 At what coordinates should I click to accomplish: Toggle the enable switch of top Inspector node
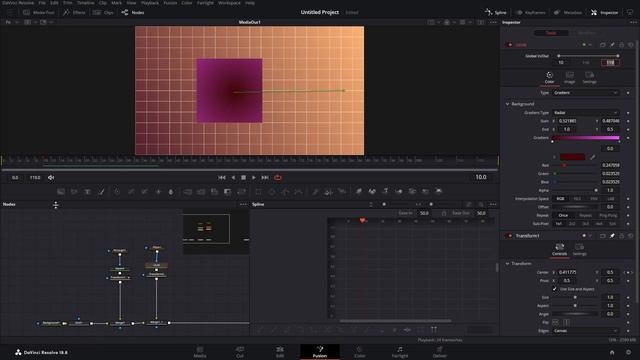[509, 45]
